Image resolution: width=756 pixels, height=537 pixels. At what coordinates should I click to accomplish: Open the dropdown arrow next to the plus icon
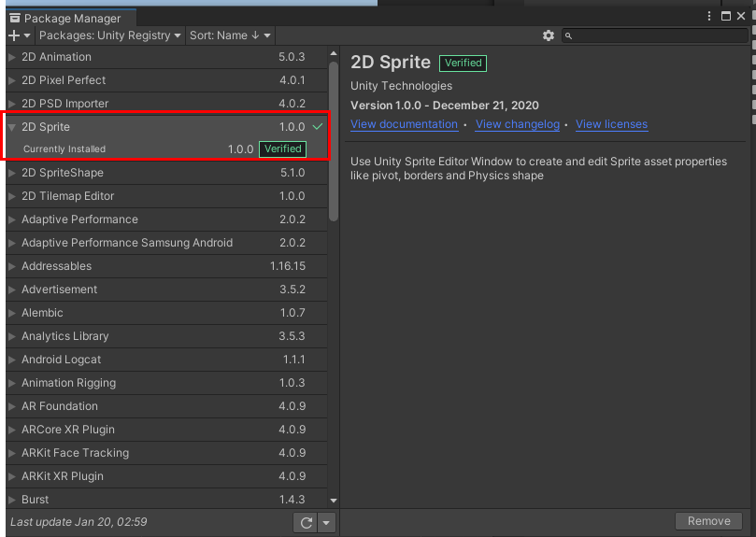27,35
